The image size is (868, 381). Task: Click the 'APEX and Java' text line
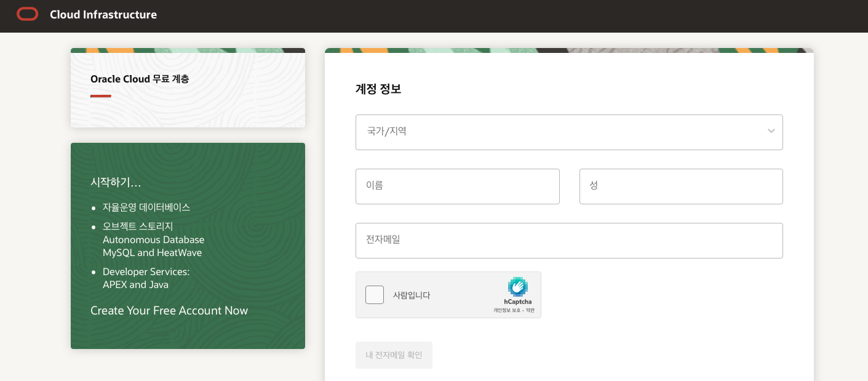coord(135,285)
